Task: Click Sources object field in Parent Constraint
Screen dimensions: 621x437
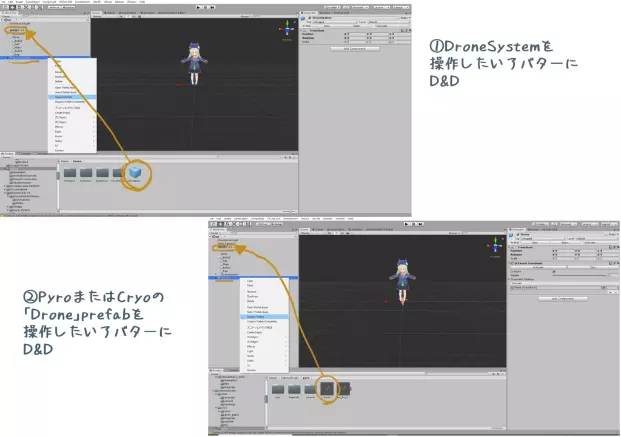Action: pyautogui.click(x=557, y=288)
